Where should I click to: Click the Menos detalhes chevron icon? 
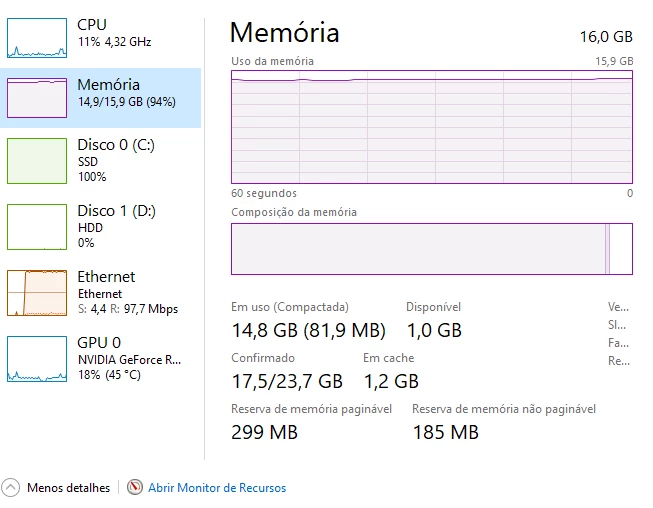[x=11, y=488]
